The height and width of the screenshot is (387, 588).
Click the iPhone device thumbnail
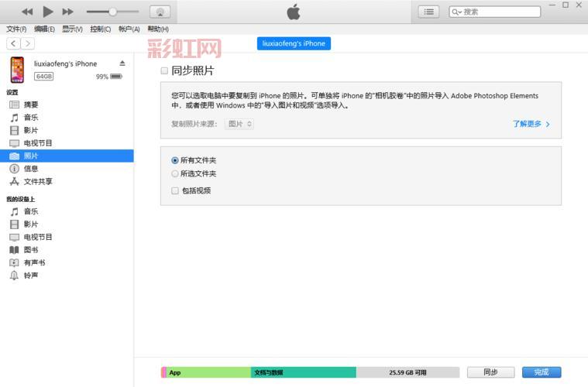pos(17,70)
